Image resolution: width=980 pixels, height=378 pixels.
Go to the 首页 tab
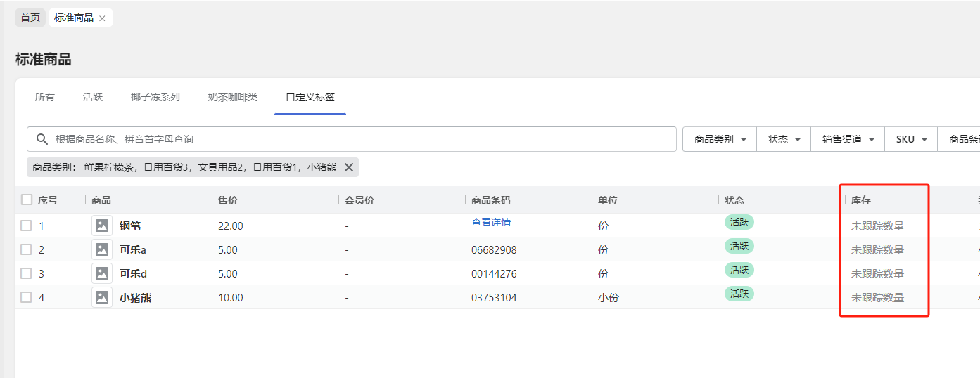[30, 18]
